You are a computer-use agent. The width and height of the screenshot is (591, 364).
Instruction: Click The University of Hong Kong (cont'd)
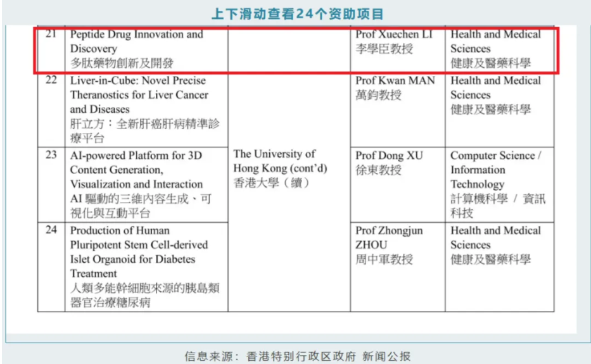point(280,161)
